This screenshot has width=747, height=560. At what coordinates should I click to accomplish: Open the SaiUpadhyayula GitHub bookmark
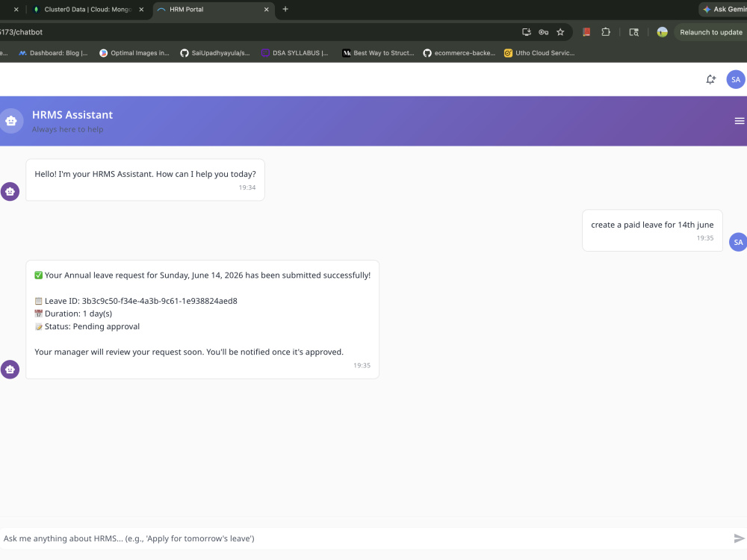[215, 53]
